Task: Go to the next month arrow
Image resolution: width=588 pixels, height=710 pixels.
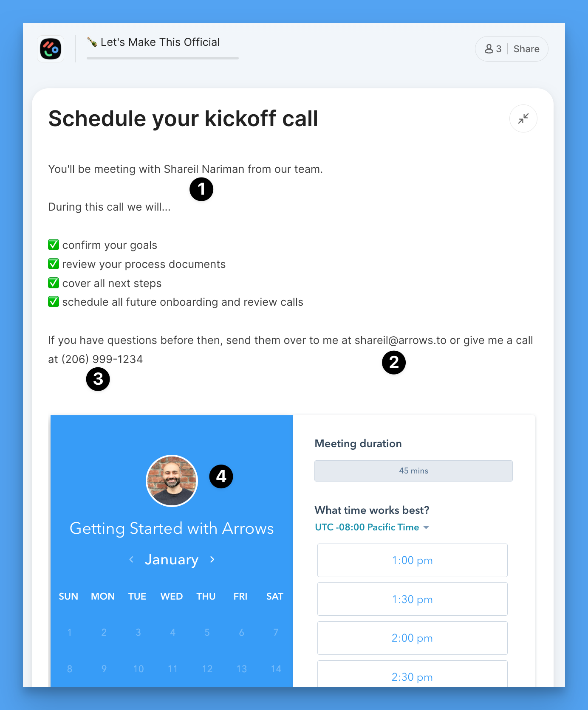Action: point(212,560)
